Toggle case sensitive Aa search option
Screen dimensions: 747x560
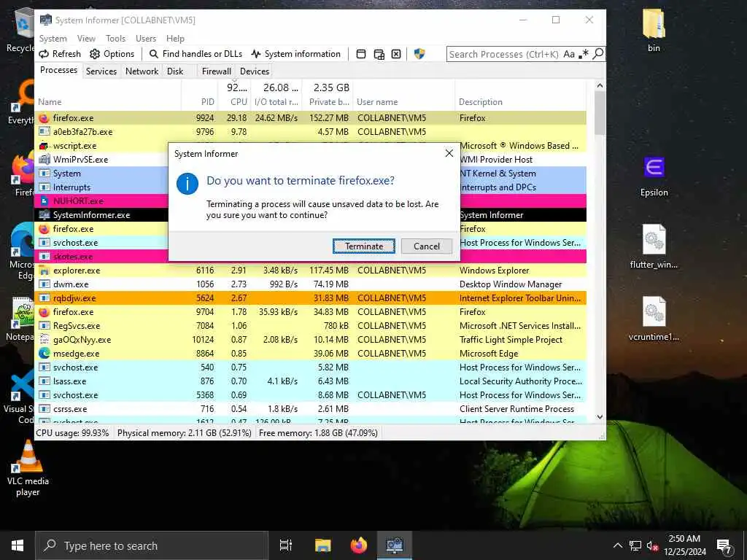pyautogui.click(x=569, y=54)
